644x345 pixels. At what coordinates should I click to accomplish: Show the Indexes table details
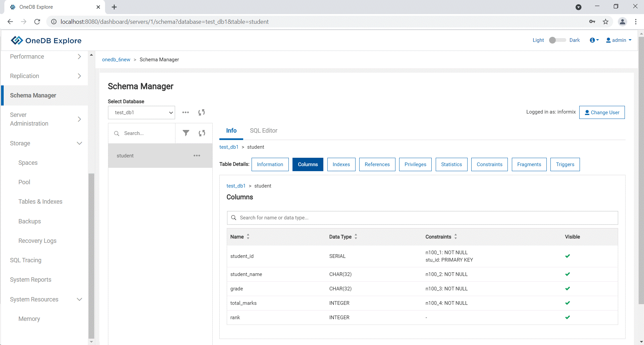point(341,164)
